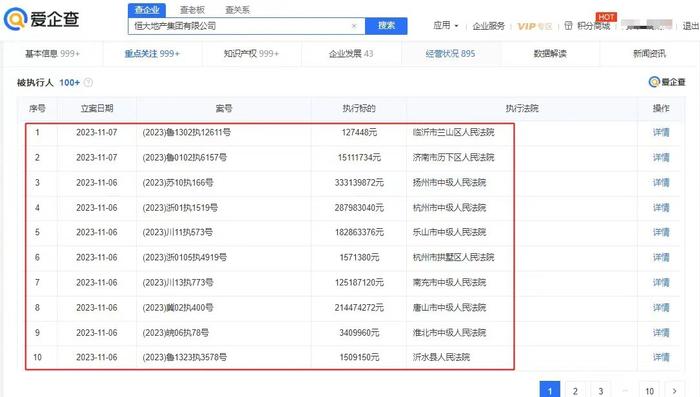Viewport: 700px width, 397px height.
Task: Click case number (2023)苏10执166号
Action: [178, 182]
